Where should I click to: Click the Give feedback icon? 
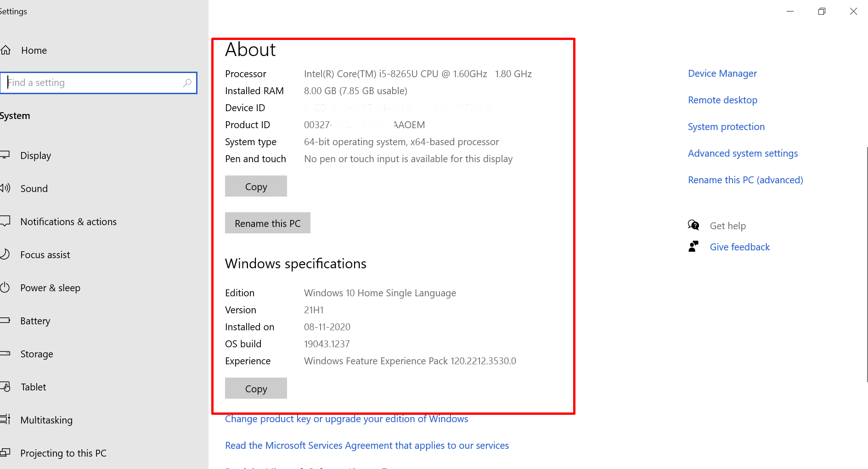coord(693,246)
